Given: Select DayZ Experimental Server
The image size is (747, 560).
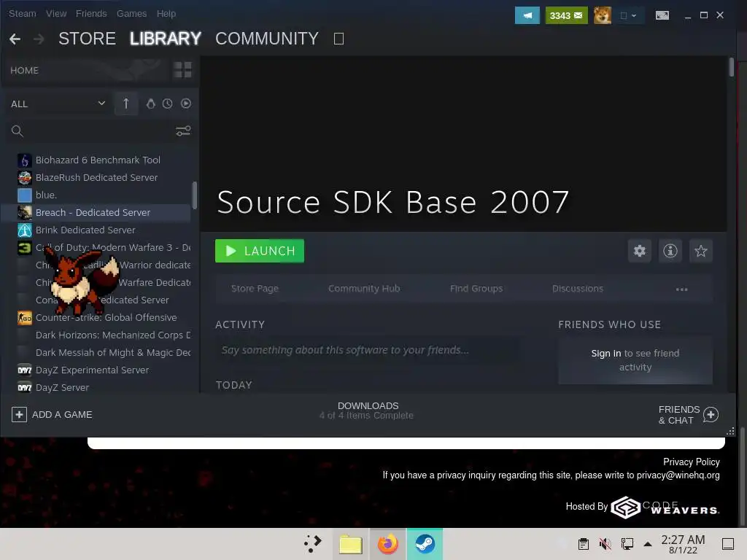Looking at the screenshot, I should click(x=92, y=370).
